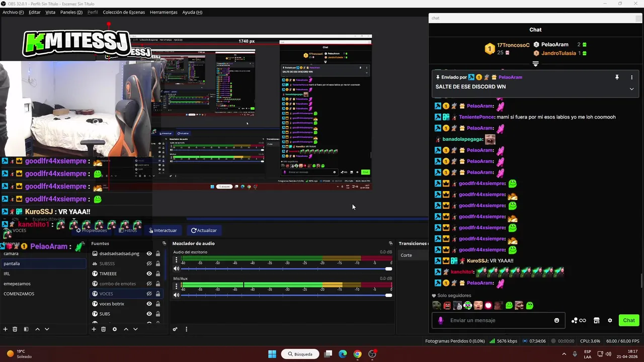Hide the SUBS source
Screen dimensions: 644x362
[149, 314]
